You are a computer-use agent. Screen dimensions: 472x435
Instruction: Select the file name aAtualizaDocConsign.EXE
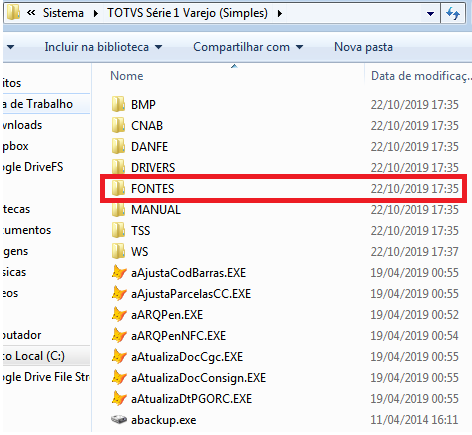coord(198,378)
